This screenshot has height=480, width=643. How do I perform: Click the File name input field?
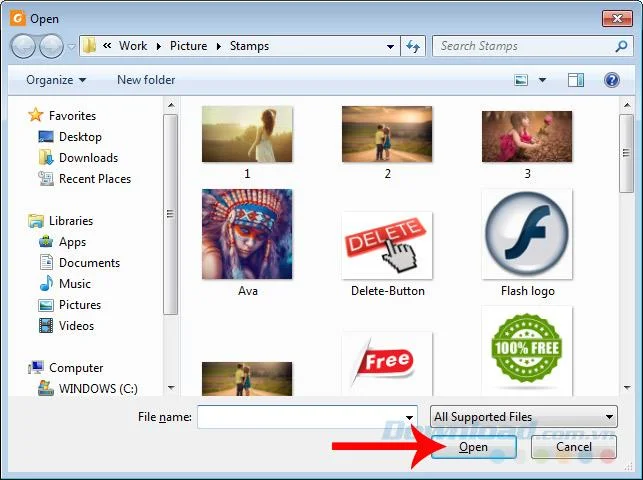coord(307,417)
